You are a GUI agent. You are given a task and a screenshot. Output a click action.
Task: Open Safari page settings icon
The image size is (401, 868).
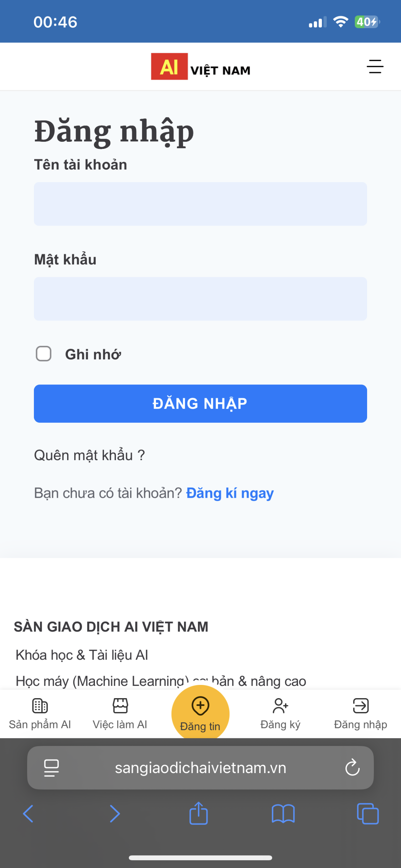[52, 768]
